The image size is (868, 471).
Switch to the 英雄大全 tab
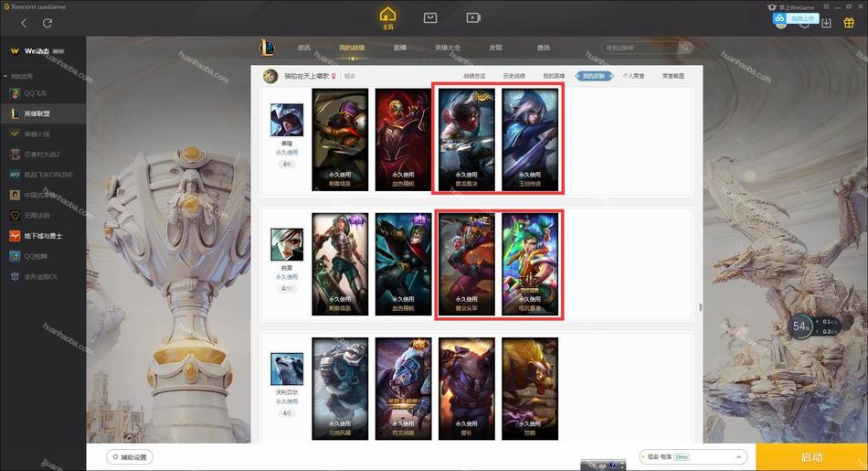(x=448, y=48)
